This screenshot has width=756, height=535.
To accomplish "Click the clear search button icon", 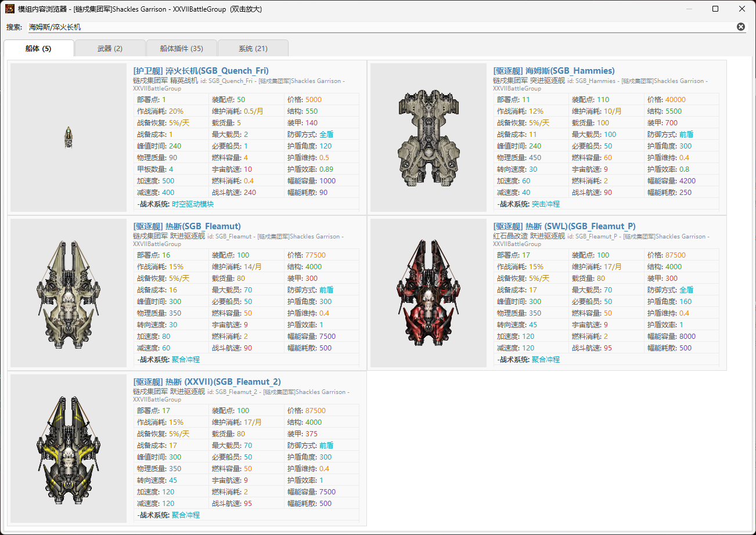I will [x=740, y=27].
